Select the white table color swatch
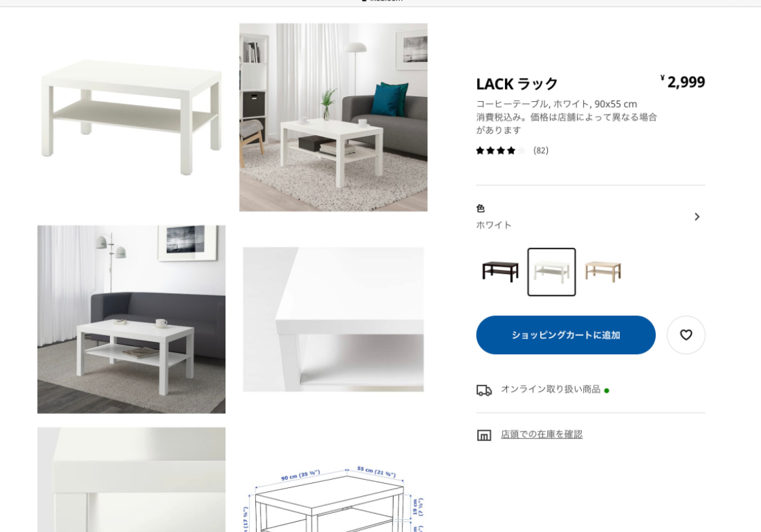Viewport: 761px width, 532px height. (551, 271)
